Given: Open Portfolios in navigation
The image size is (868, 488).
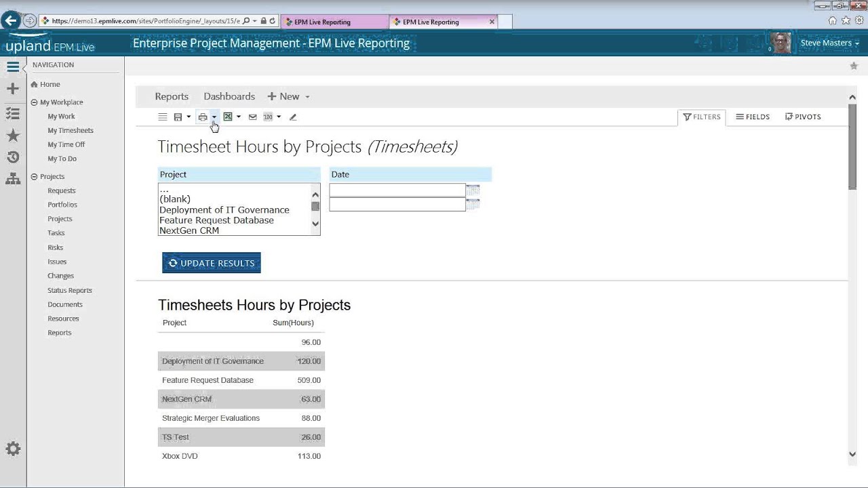Looking at the screenshot, I should pyautogui.click(x=62, y=205).
